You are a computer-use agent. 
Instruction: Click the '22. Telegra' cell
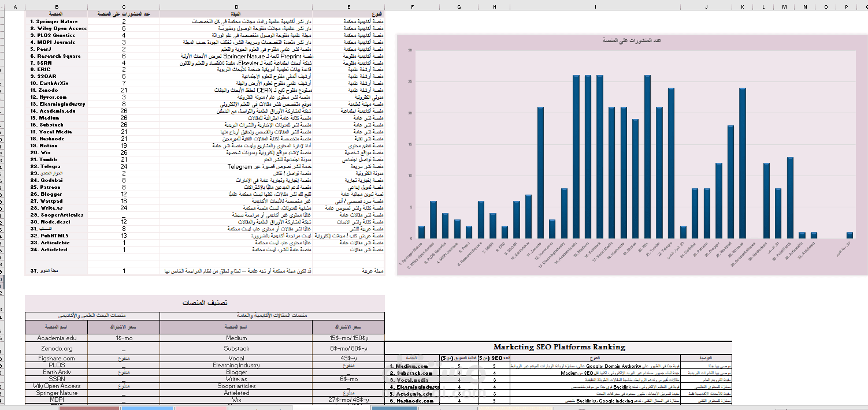tap(56, 166)
